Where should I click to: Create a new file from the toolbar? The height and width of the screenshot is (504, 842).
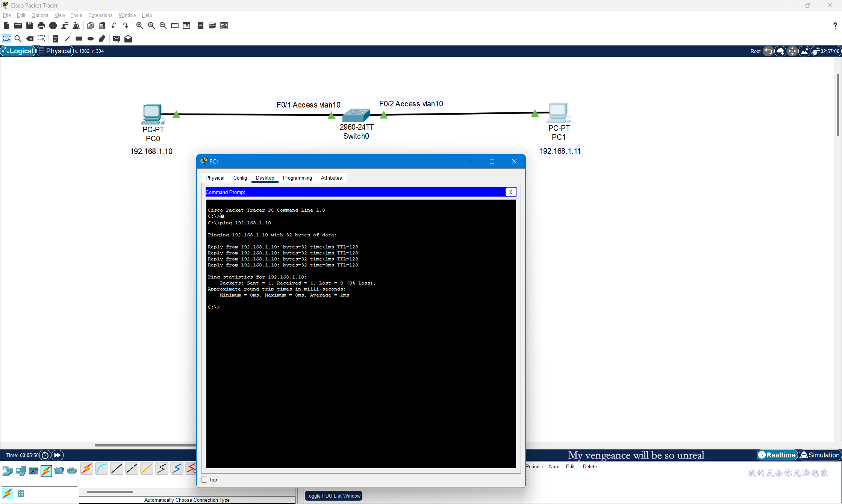point(6,26)
